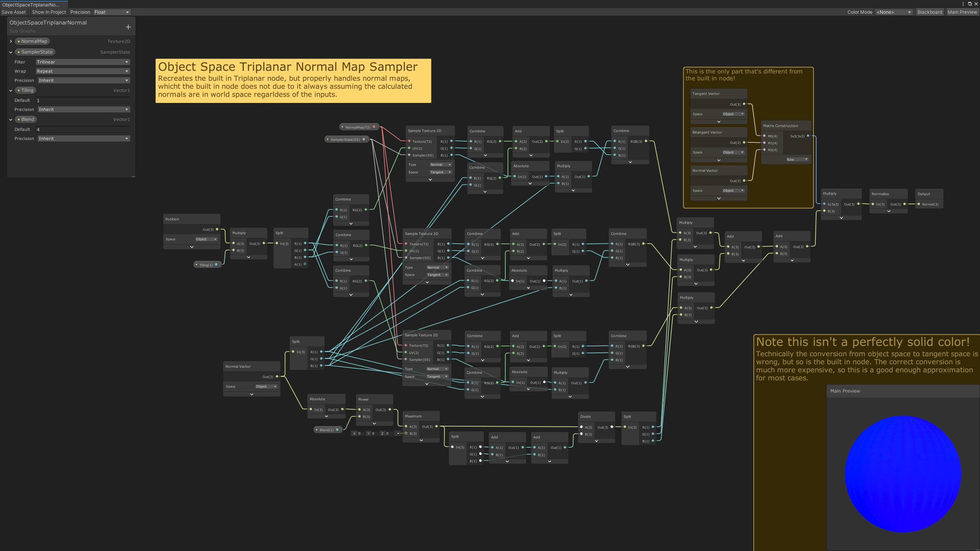Click the Blend Default value field
980x551 pixels.
83,129
